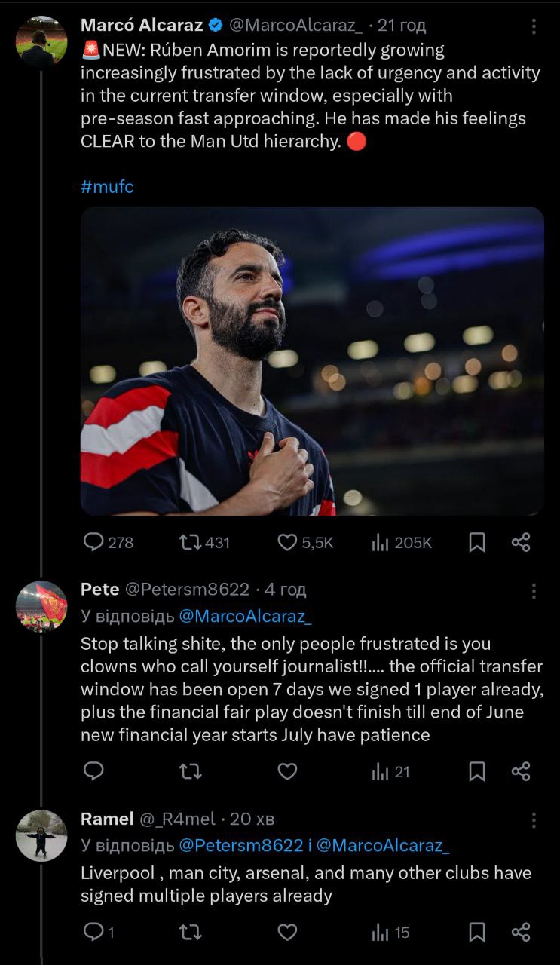View analytics showing 205K views
This screenshot has width=560, height=965.
tap(381, 542)
